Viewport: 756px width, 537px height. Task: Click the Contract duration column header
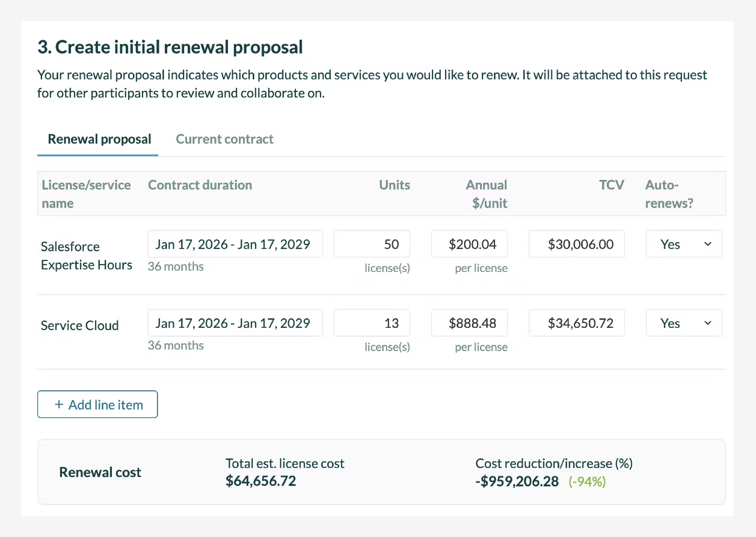(200, 185)
